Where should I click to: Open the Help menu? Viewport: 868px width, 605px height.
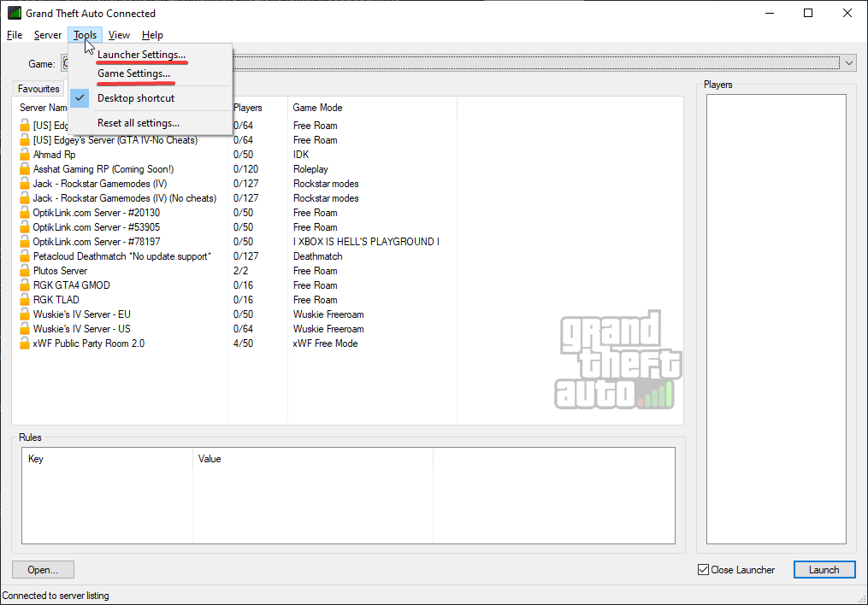pyautogui.click(x=152, y=35)
